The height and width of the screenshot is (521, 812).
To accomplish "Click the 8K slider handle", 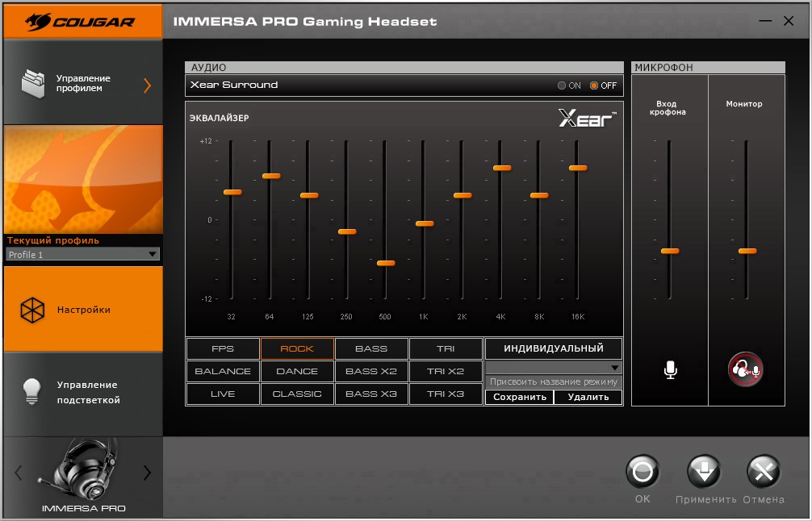I will pyautogui.click(x=539, y=195).
